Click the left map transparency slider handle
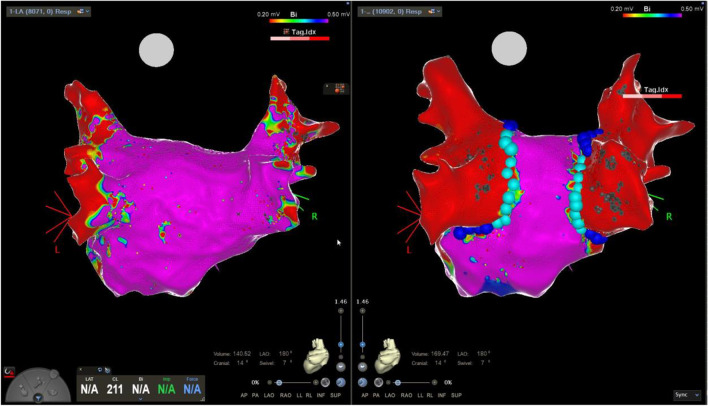Screen dimensions: 708x406 click(278, 382)
